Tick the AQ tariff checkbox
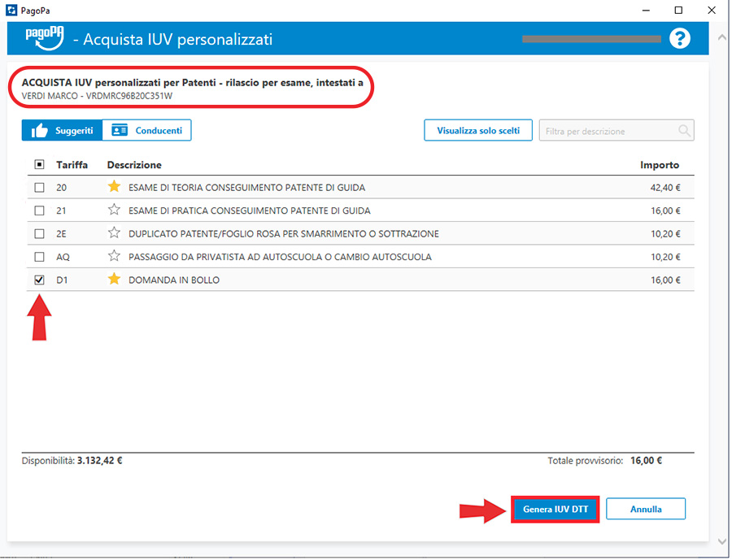This screenshot has height=560, width=732. point(39,257)
